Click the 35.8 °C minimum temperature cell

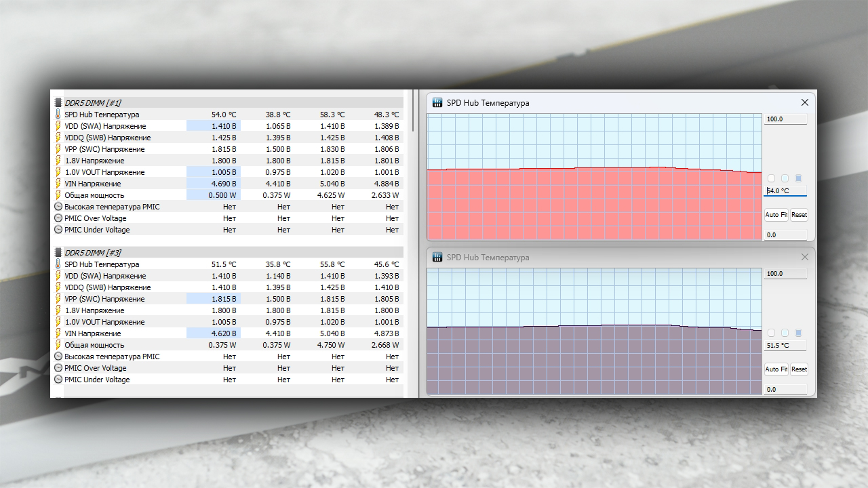coord(278,264)
